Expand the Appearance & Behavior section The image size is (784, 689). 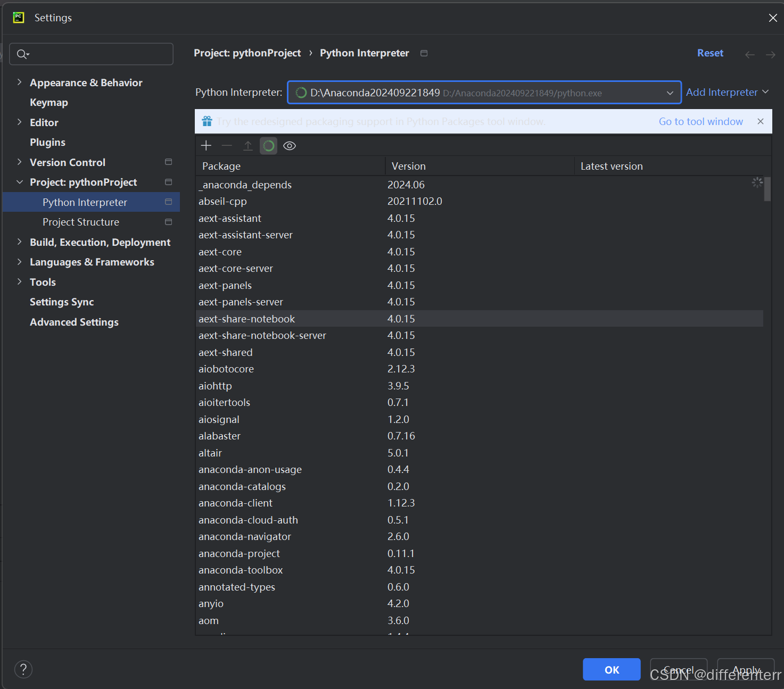tap(19, 82)
